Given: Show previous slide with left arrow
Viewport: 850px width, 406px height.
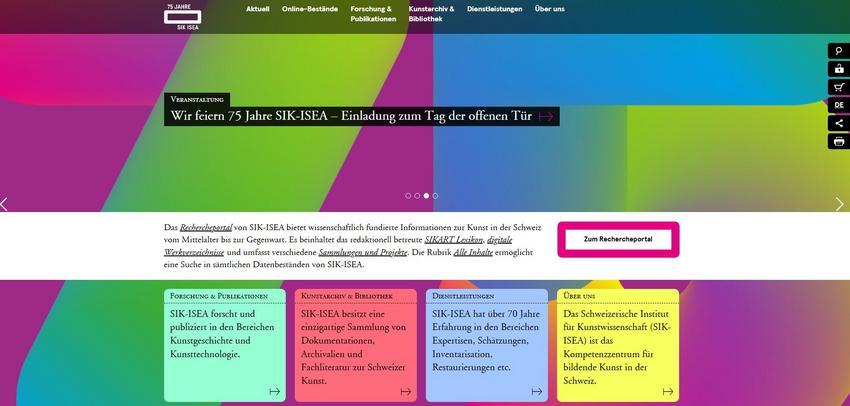Looking at the screenshot, I should (x=4, y=204).
